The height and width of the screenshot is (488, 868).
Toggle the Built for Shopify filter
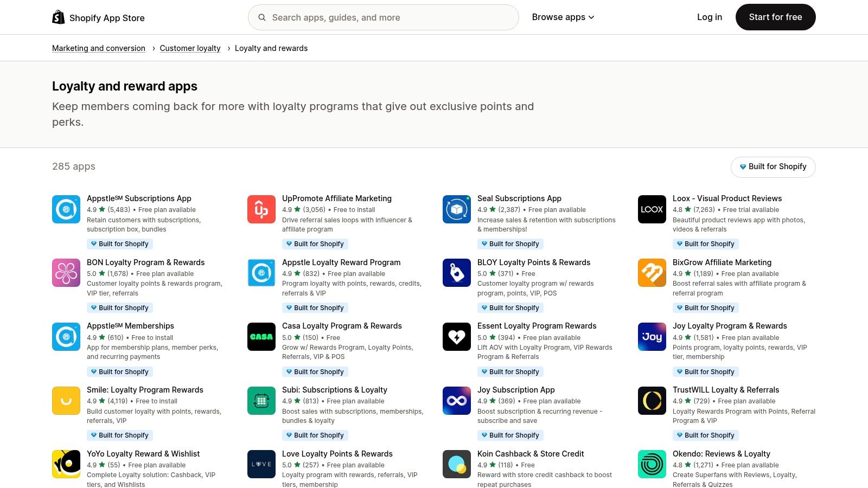click(x=773, y=166)
